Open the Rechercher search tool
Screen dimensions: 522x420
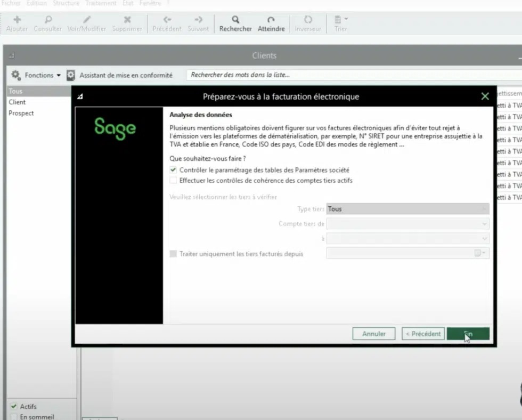tap(235, 20)
